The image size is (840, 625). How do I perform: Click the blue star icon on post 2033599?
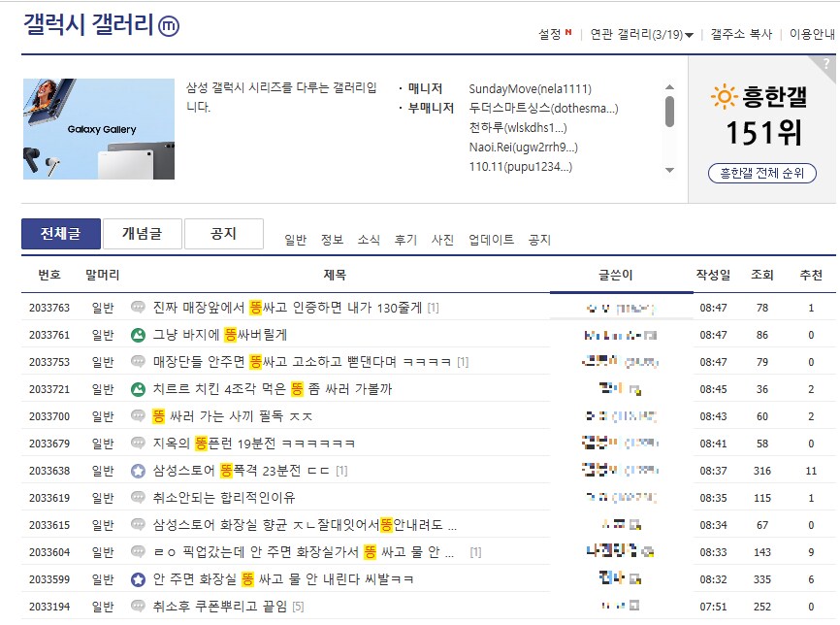pyautogui.click(x=138, y=579)
